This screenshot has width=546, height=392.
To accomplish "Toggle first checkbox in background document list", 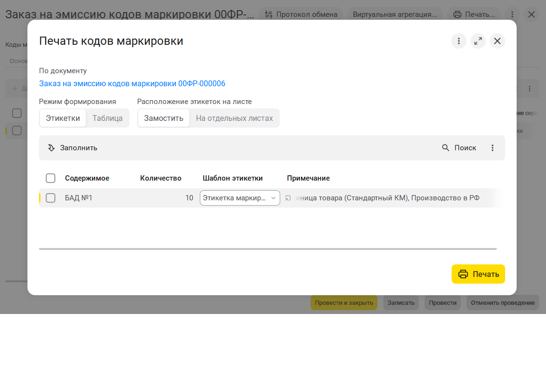I will click(17, 113).
